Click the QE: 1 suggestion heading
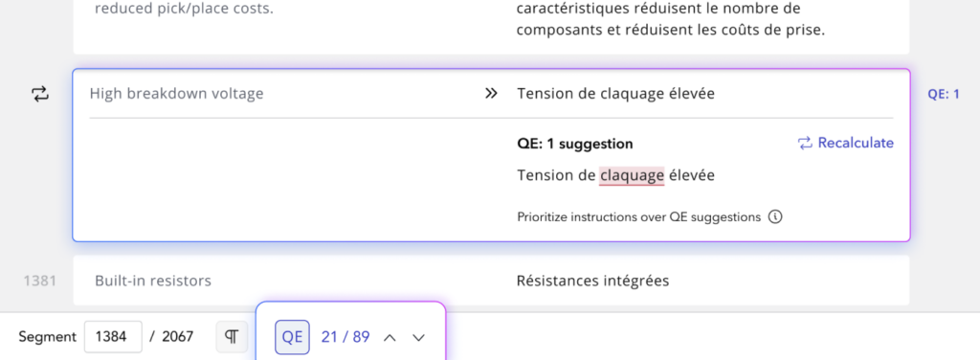The image size is (980, 360). 575,144
